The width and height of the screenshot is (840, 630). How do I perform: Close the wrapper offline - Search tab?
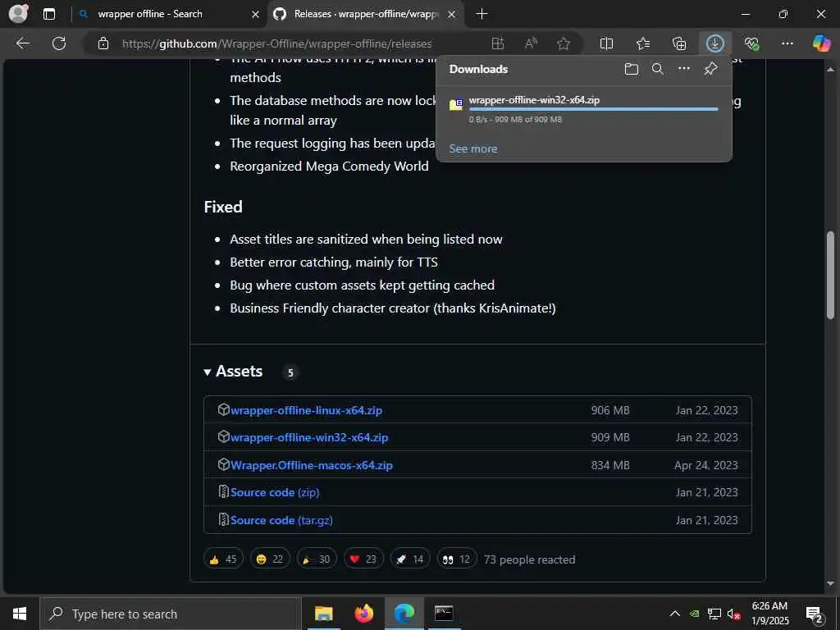256,15
